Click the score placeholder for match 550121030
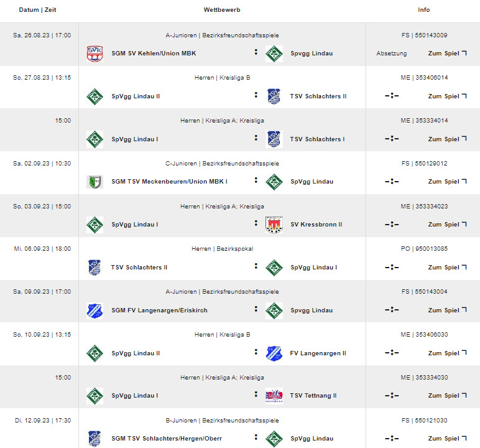The image size is (480, 448). (392, 439)
